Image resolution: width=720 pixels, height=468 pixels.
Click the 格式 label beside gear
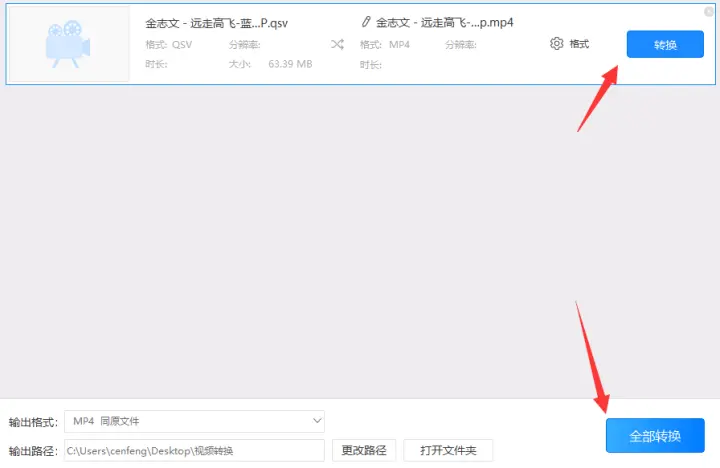(579, 44)
